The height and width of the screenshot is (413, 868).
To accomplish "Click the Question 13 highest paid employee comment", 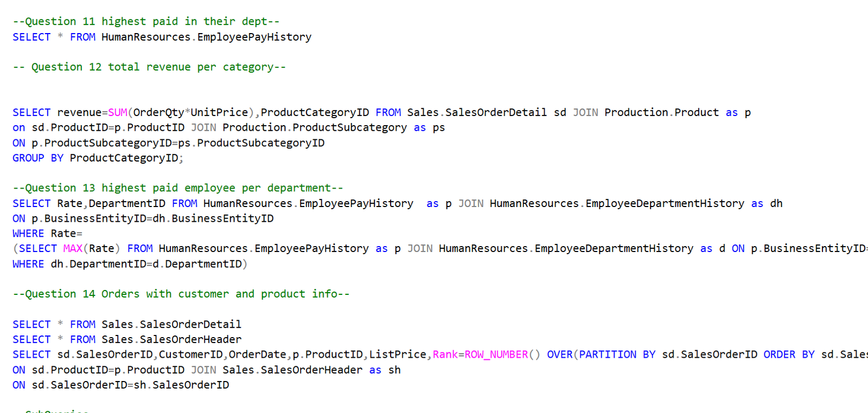I will tap(178, 188).
